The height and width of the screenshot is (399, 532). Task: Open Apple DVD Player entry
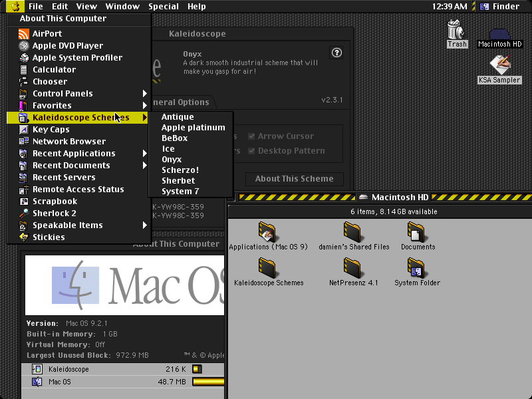coord(78,45)
